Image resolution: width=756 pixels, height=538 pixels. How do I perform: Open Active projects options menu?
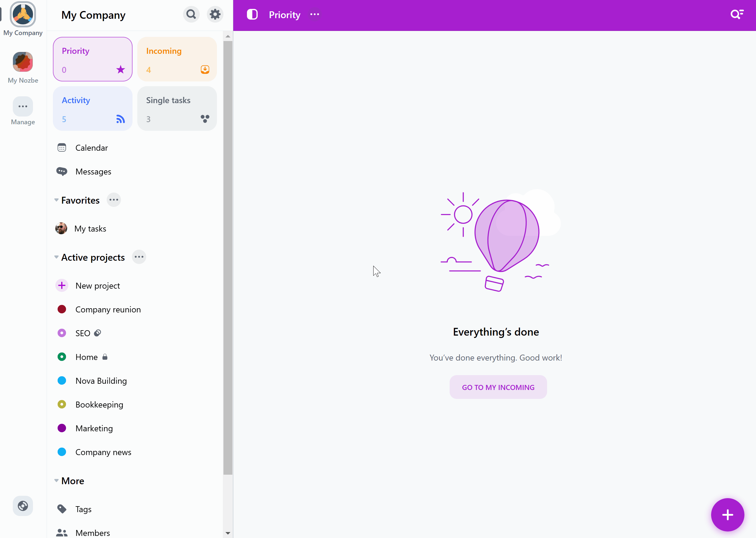(139, 257)
